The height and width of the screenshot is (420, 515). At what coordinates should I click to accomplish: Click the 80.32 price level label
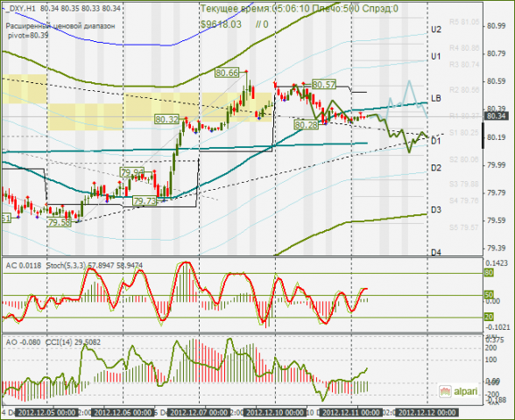coord(166,119)
